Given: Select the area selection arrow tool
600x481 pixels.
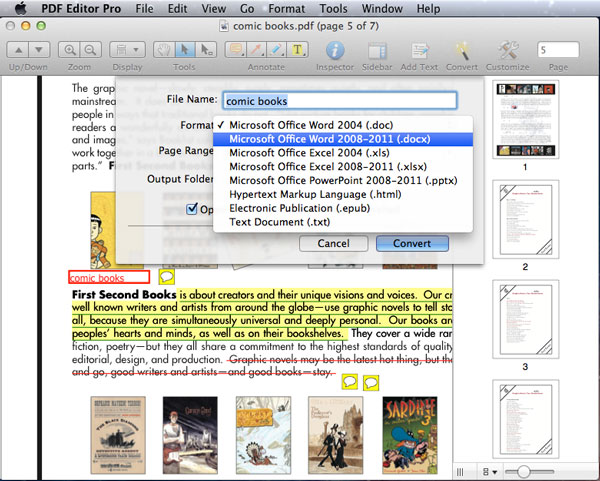Looking at the screenshot, I should [x=206, y=50].
